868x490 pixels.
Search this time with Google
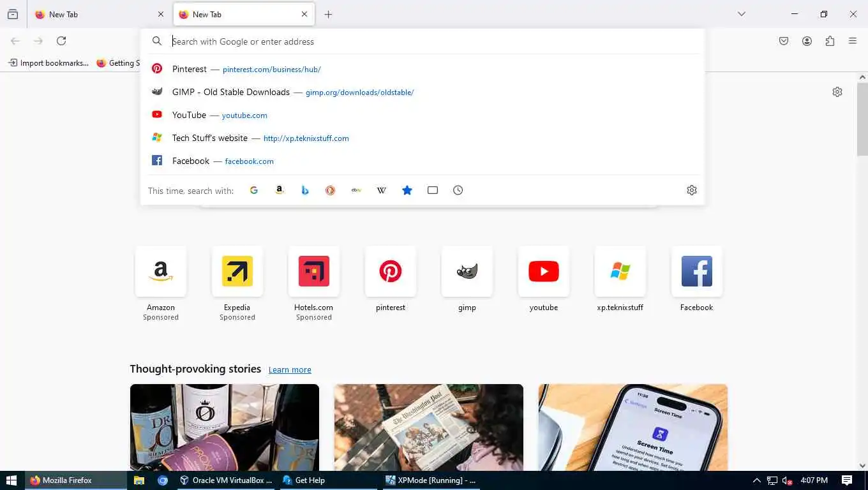(254, 190)
